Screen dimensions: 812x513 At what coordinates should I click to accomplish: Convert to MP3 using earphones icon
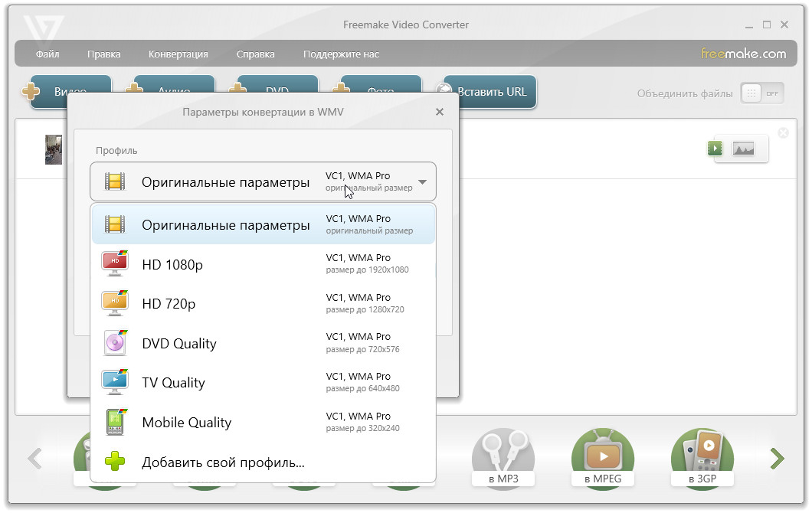pyautogui.click(x=503, y=458)
